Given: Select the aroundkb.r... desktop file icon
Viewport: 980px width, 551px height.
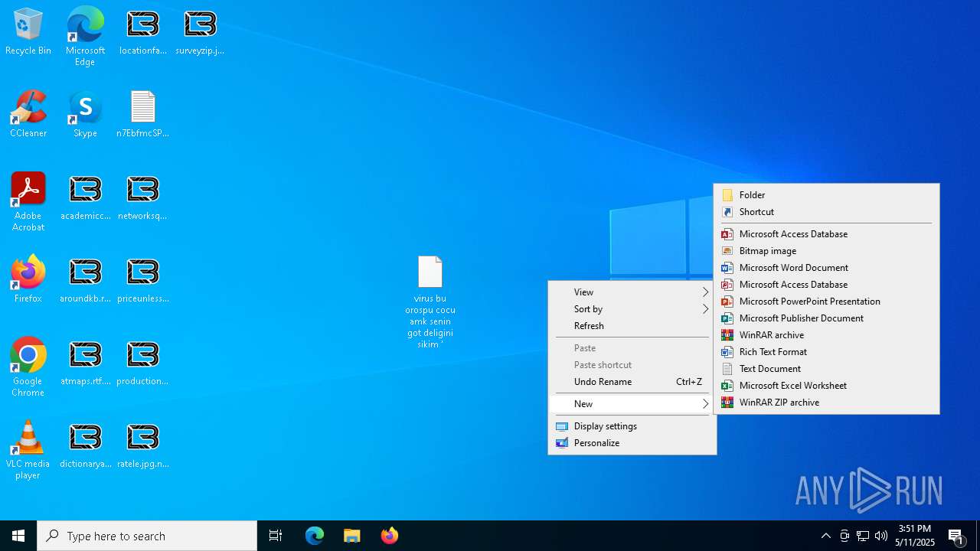Looking at the screenshot, I should 85,280.
